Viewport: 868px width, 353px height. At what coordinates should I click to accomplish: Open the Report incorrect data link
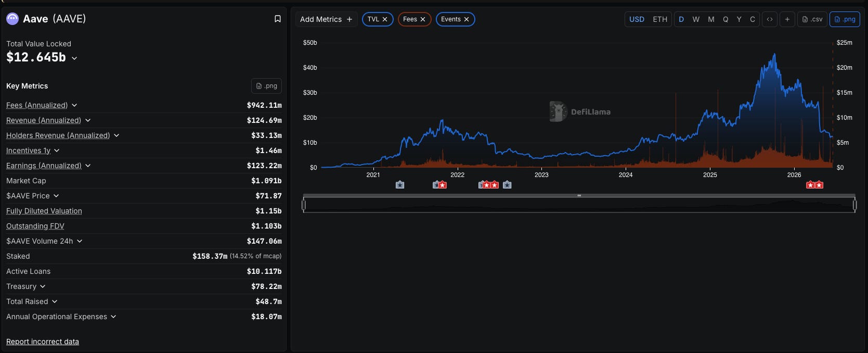[x=43, y=342]
